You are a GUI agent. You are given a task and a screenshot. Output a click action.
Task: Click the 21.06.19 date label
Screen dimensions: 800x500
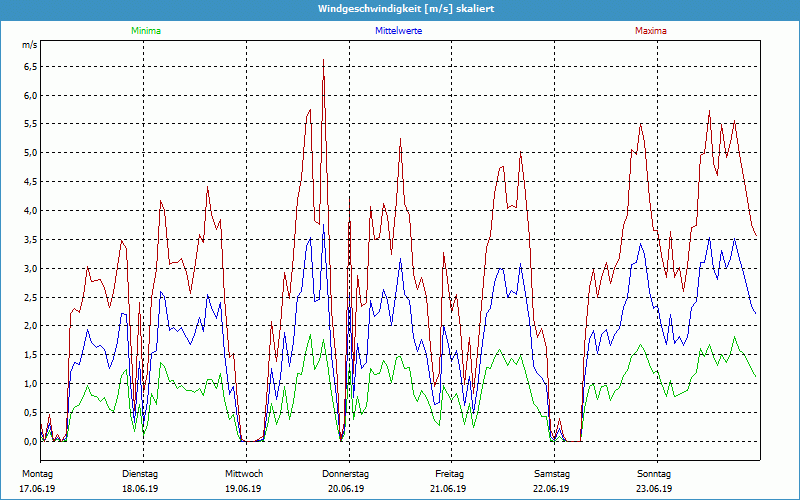click(448, 489)
